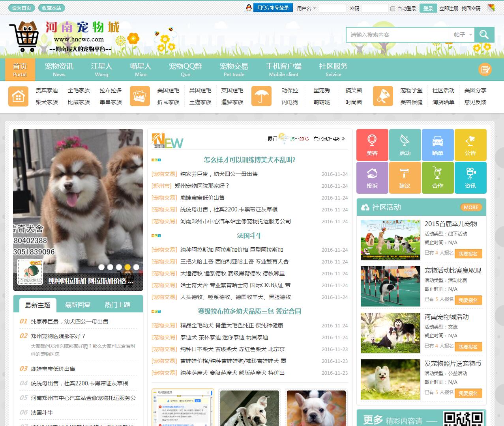
Task: Click 我要报名 for 河南宠物城活动
Action: [468, 347]
